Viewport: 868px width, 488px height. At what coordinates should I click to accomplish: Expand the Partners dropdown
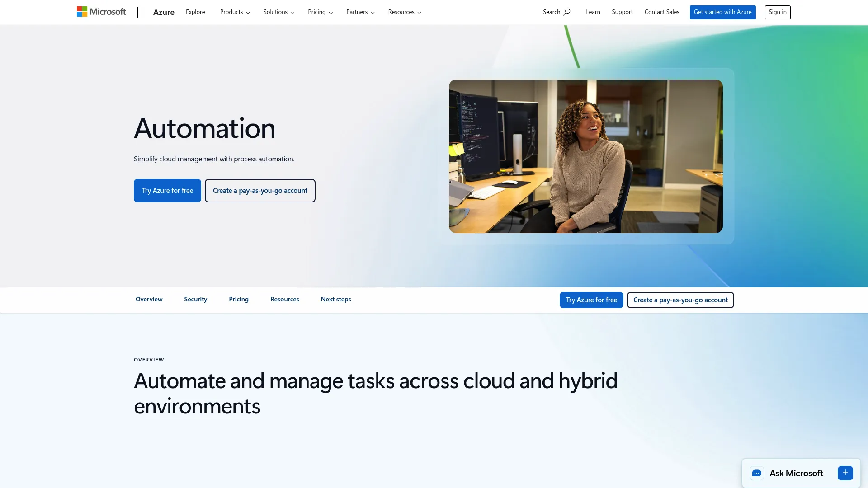pyautogui.click(x=360, y=12)
